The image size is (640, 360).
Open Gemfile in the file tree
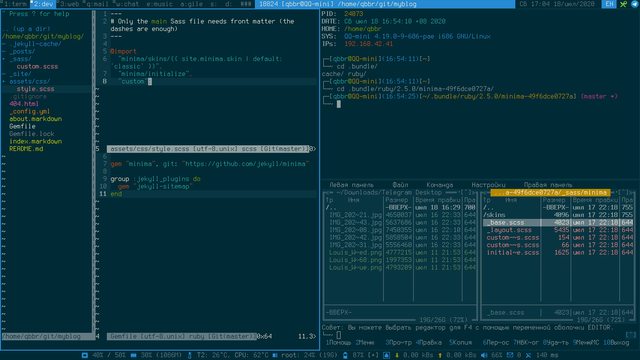[x=22, y=127]
